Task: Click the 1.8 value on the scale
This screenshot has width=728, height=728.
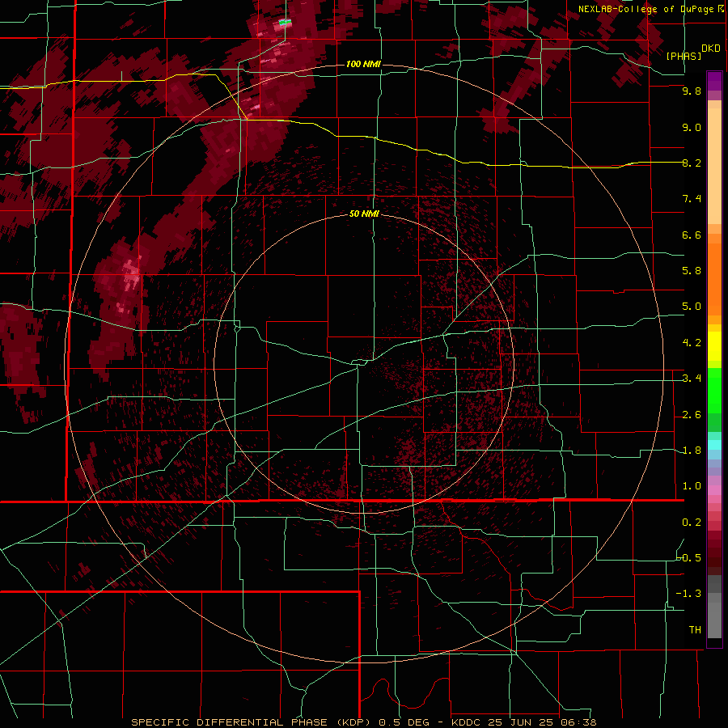Action: (x=692, y=451)
